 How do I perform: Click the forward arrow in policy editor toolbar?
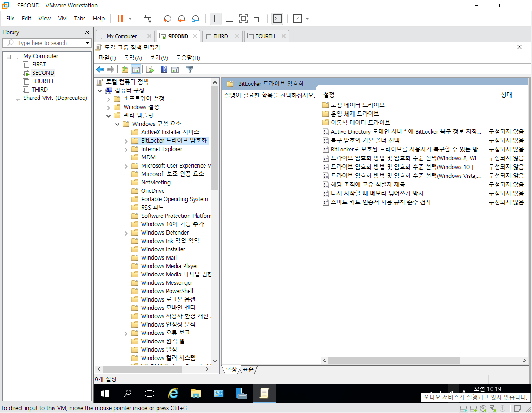tap(111, 70)
